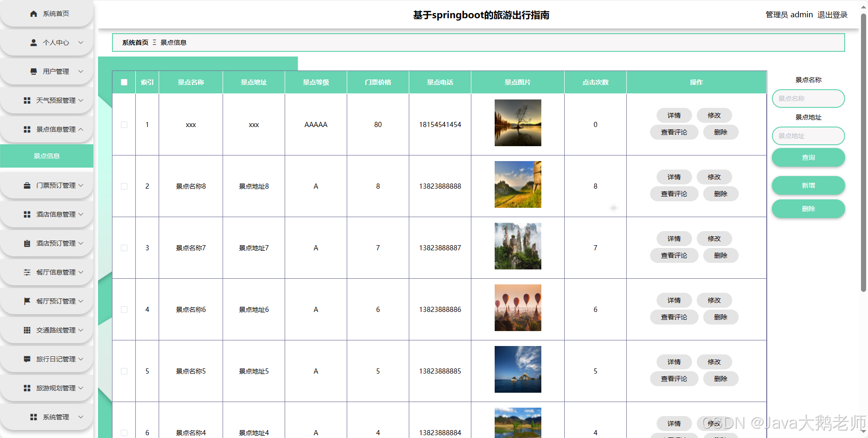Click the 点击次数 column header
The image size is (868, 438).
[x=595, y=82]
